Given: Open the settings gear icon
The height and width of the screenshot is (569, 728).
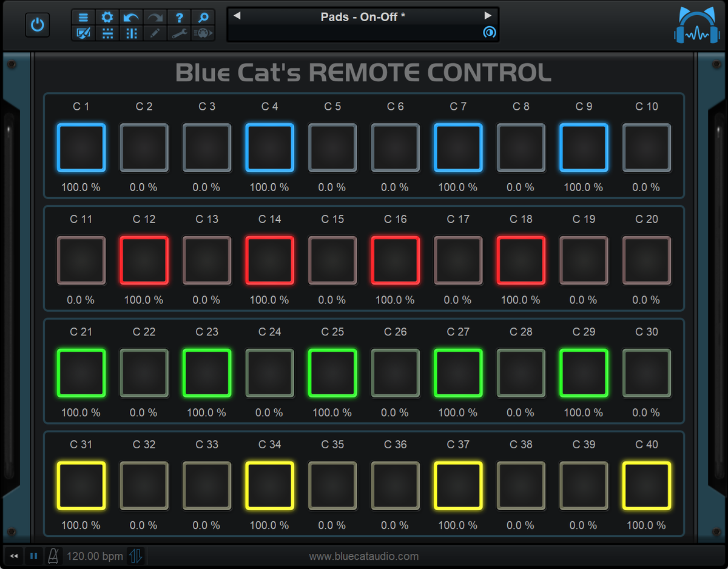Looking at the screenshot, I should pyautogui.click(x=107, y=17).
